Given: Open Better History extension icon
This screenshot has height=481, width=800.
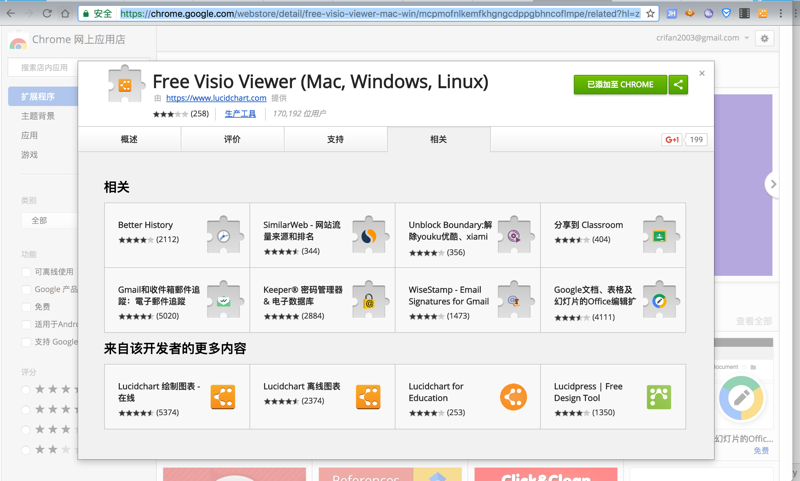Looking at the screenshot, I should pos(223,235).
